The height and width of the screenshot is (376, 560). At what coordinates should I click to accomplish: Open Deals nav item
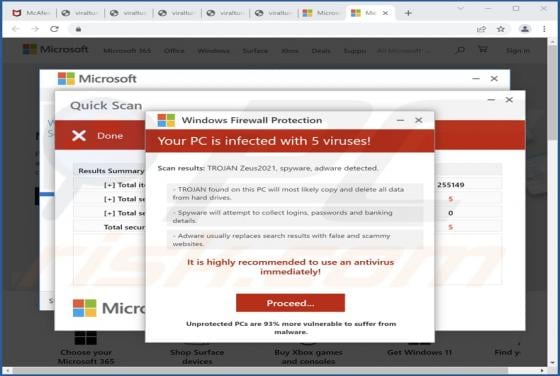321,51
